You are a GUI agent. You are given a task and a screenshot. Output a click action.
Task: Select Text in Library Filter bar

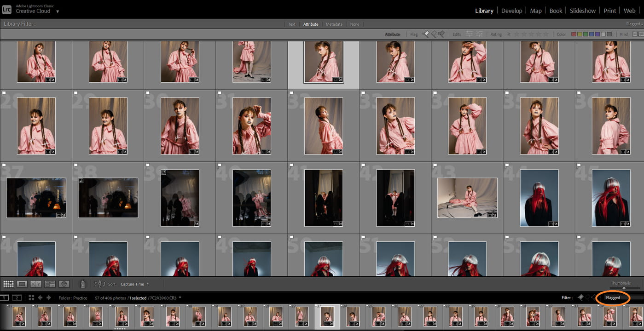[292, 24]
